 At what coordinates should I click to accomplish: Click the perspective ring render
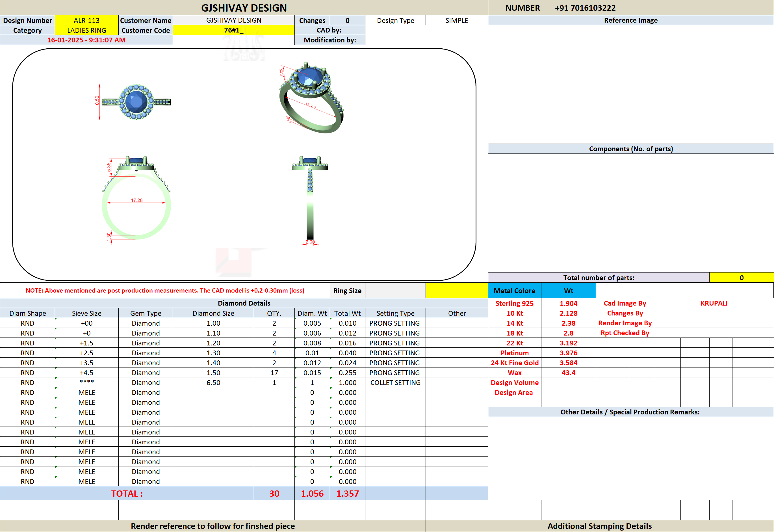pos(311,97)
